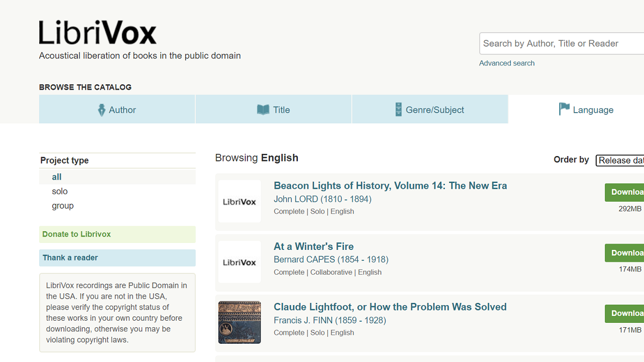Switch to the Genre/Subject browse tab

click(x=430, y=109)
